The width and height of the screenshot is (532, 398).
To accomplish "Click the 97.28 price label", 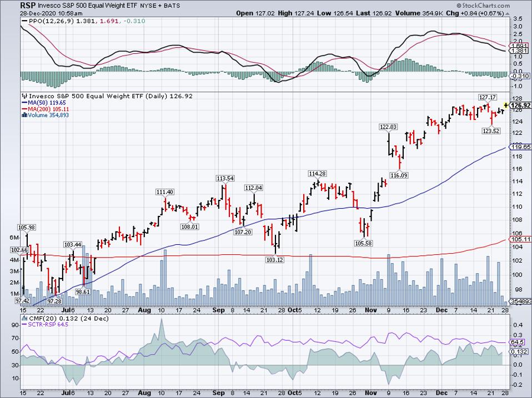I will pyautogui.click(x=54, y=301).
